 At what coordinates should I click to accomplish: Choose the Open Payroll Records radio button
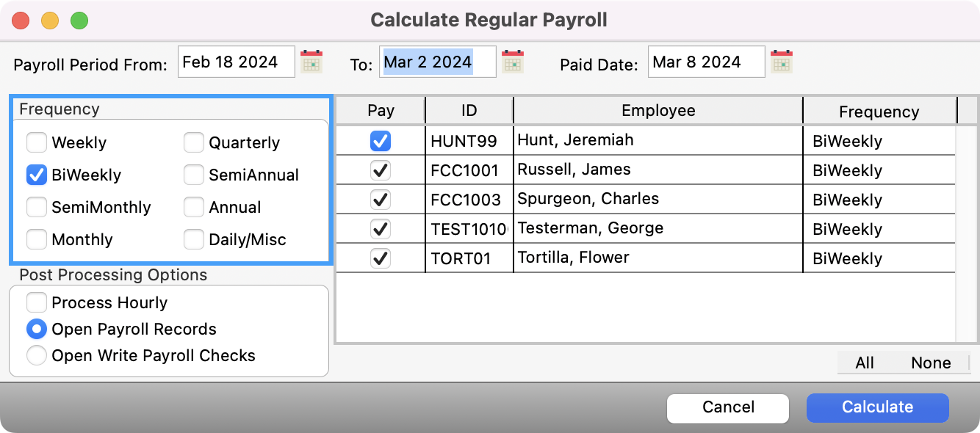[x=37, y=329]
